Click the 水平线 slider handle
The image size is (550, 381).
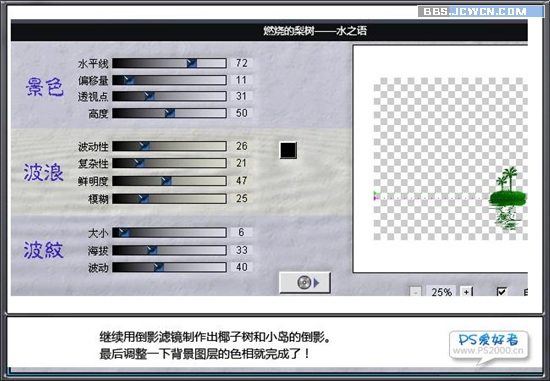[x=192, y=63]
